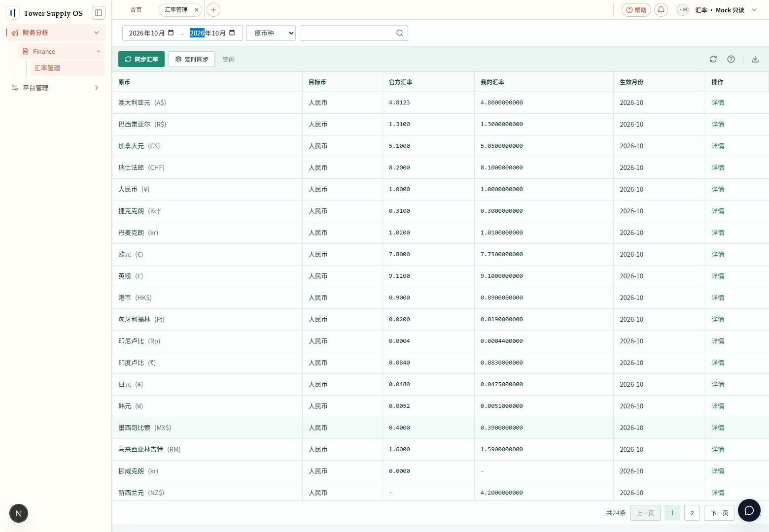769x532 pixels.
Task: Open the end month calendar picker
Action: pyautogui.click(x=232, y=33)
